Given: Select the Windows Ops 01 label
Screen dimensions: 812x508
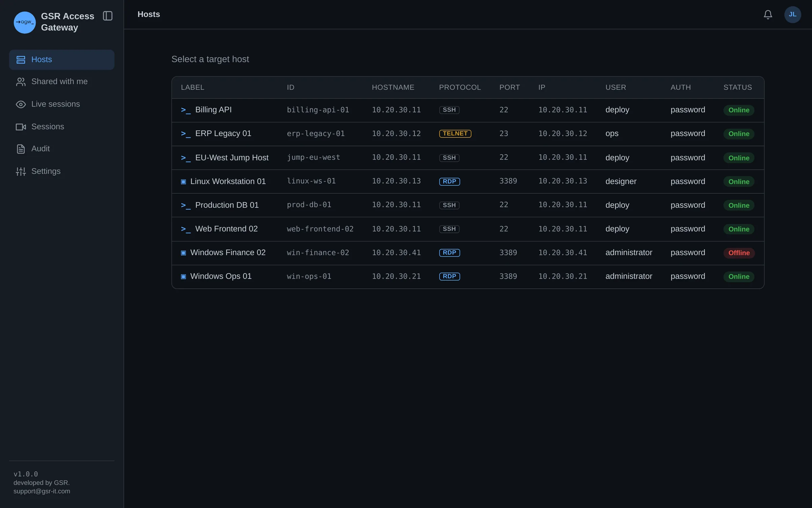Looking at the screenshot, I should [221, 276].
